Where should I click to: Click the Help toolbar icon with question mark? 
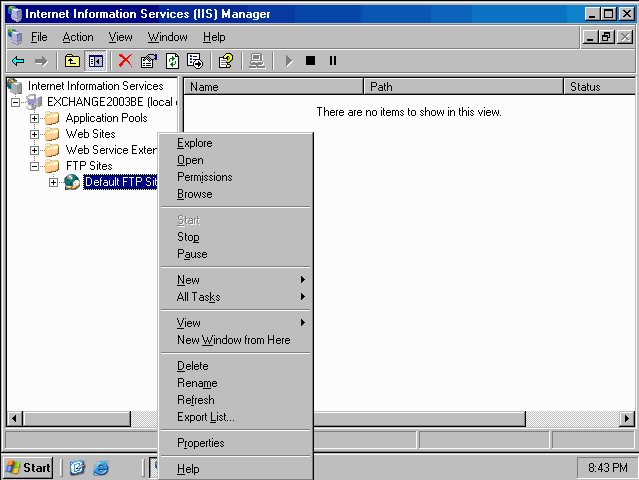click(x=226, y=61)
